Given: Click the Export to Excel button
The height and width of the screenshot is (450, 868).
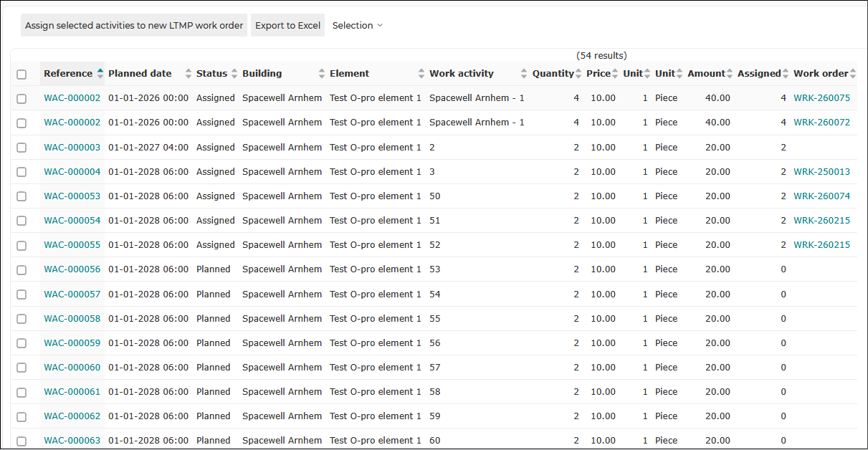Looking at the screenshot, I should coord(288,25).
